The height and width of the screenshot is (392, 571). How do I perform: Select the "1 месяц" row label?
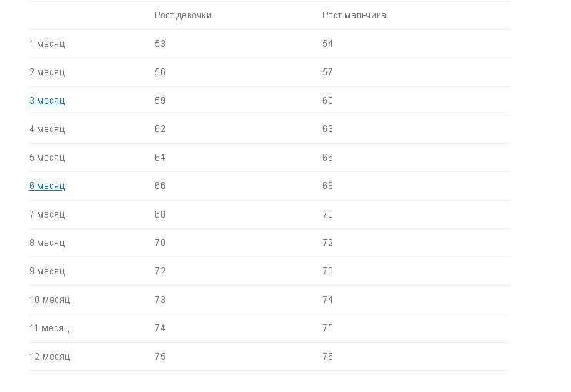pos(47,44)
